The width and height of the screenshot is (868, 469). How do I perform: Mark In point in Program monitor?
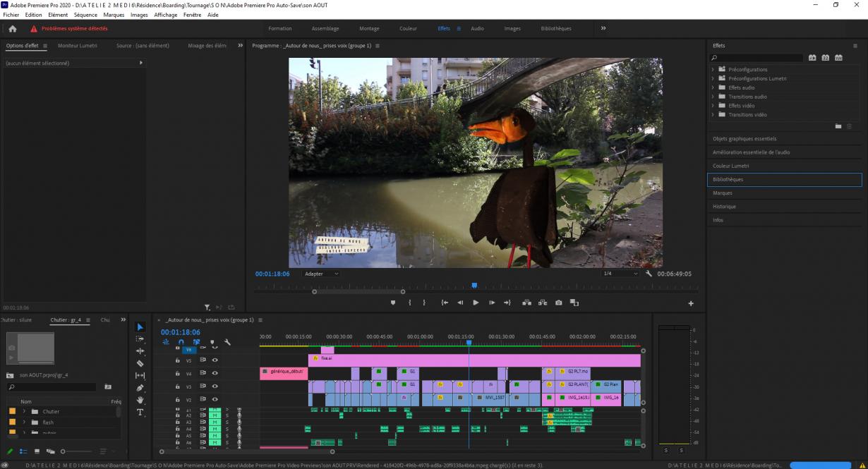(409, 303)
